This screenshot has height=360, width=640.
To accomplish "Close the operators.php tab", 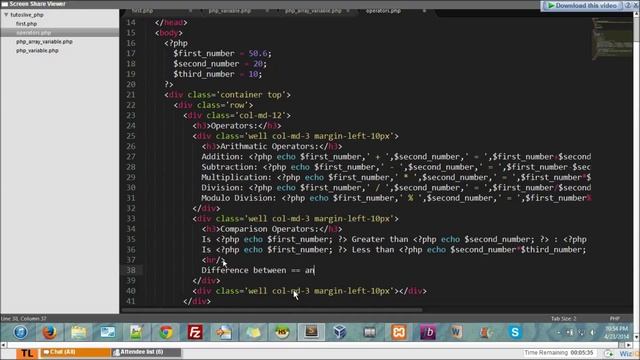I will click(424, 11).
